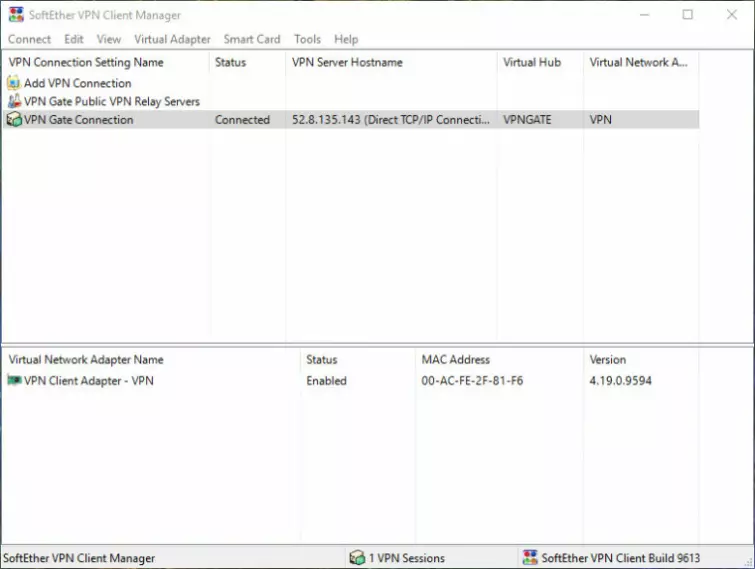Image resolution: width=755 pixels, height=569 pixels.
Task: Click the VPN Server Hostname column header
Action: pos(347,62)
